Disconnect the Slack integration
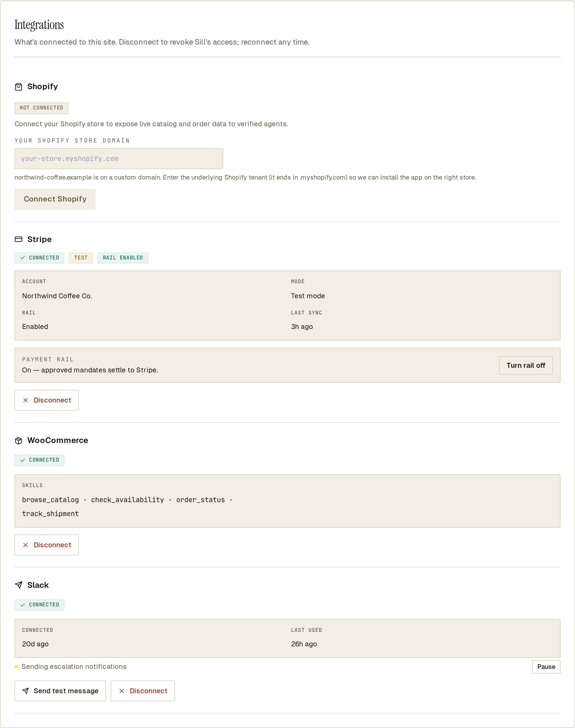Screen dimensions: 575x728 click(x=143, y=691)
